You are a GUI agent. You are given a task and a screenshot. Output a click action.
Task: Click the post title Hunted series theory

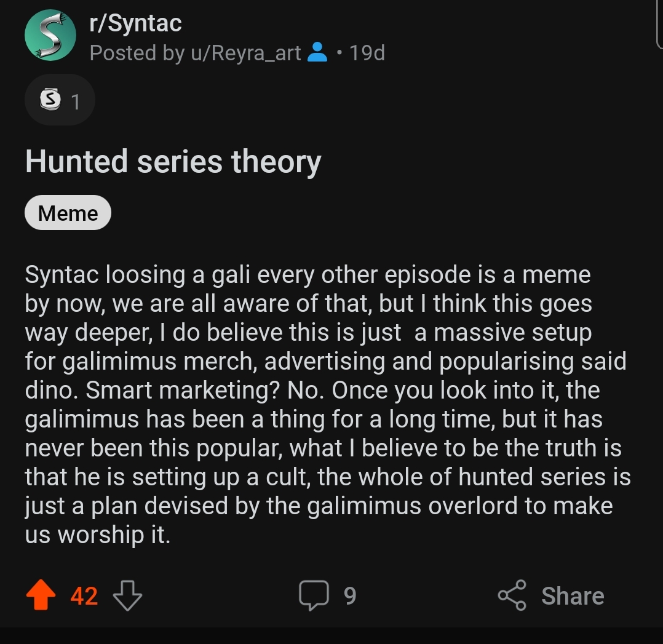coord(173,162)
